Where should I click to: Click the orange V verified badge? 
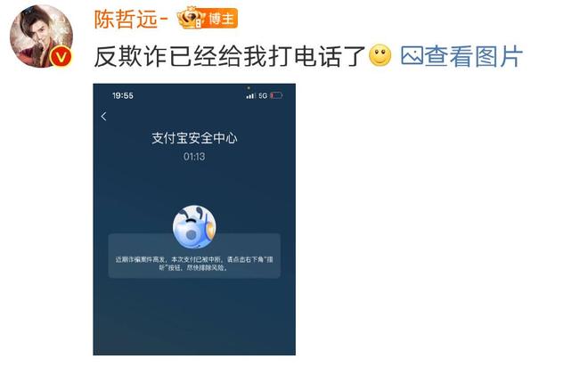point(61,57)
